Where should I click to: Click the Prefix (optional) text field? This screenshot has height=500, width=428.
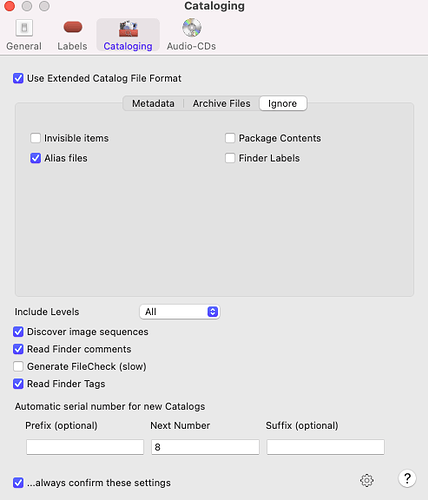(85, 447)
